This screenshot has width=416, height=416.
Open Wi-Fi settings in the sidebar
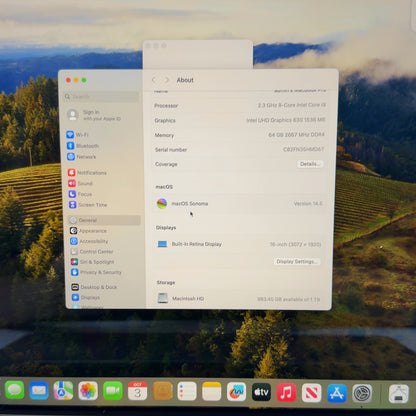click(77, 135)
